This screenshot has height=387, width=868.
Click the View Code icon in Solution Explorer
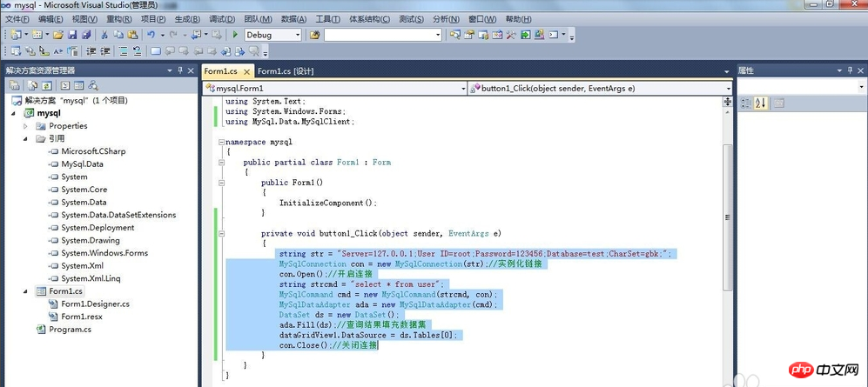click(65, 86)
